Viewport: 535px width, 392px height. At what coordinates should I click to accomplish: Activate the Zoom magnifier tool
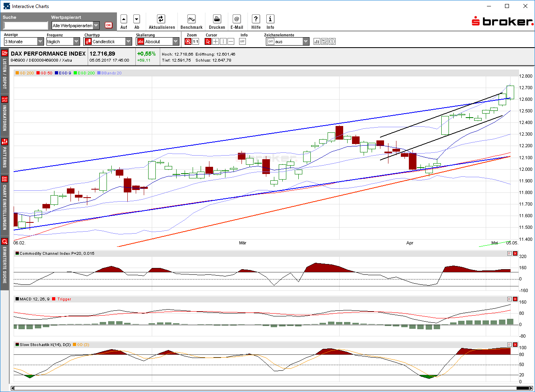click(188, 41)
